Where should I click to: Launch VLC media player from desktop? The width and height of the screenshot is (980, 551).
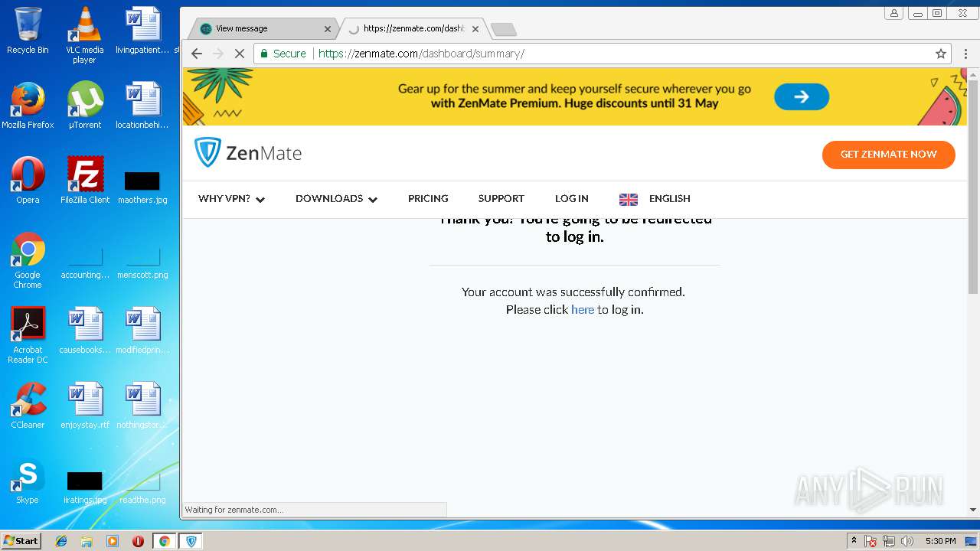point(84,35)
